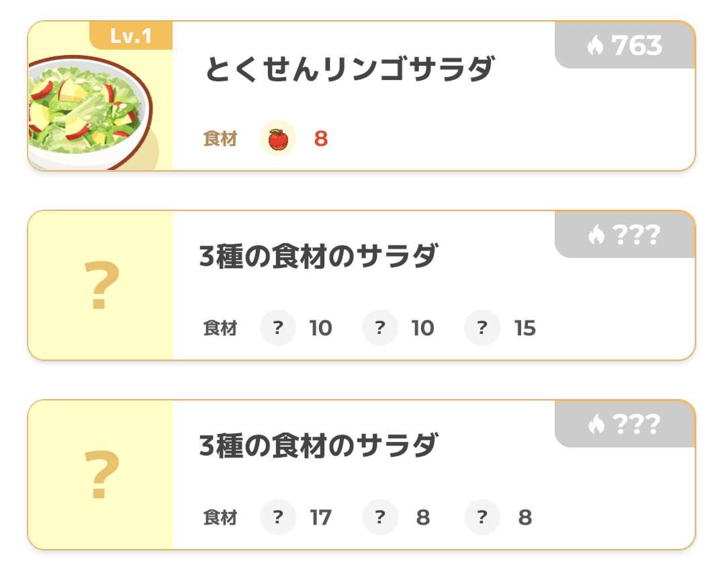Click the question mark thumbnail of the bottom recipe
728x569 pixels.
point(99,474)
